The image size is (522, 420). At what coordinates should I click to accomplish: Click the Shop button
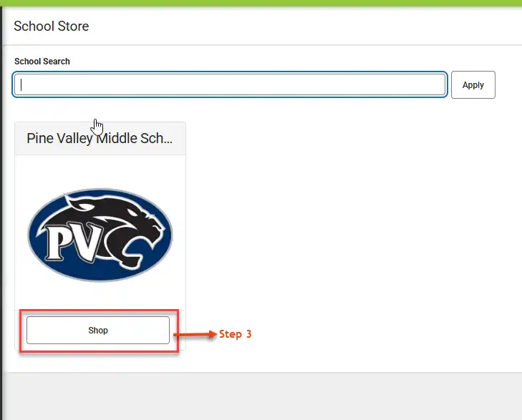tap(98, 331)
